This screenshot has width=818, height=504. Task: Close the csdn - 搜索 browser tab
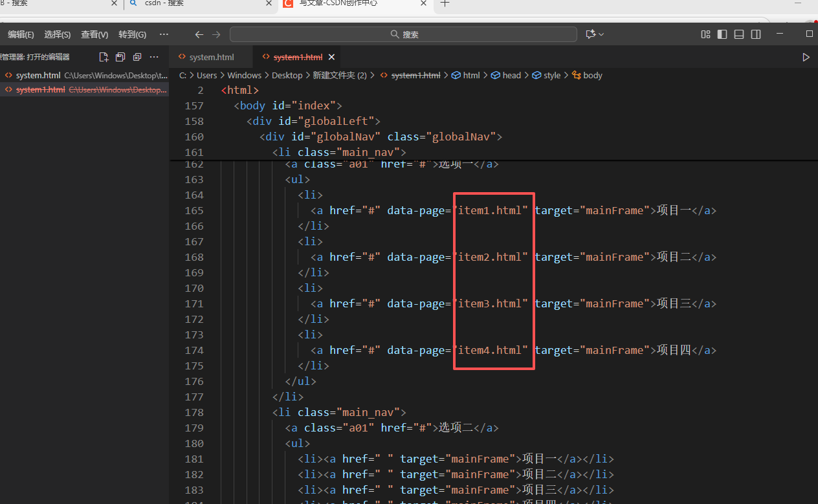click(x=269, y=3)
